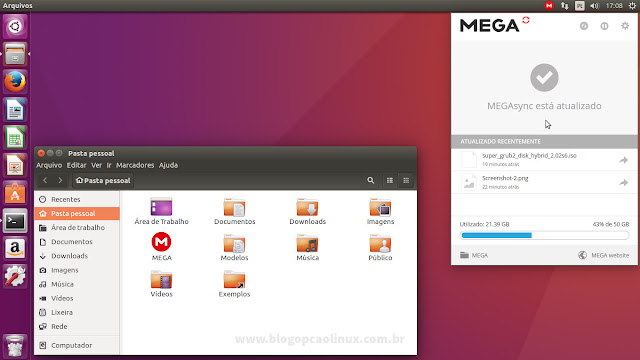Open MEGAsync settings gear icon

coord(625,26)
